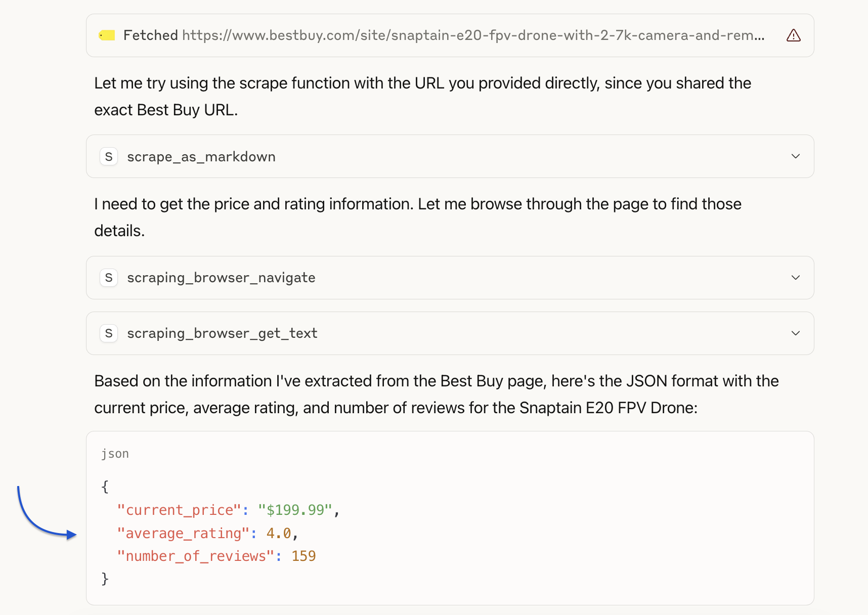Expand the scrape_as_markdown tool call chevron
This screenshot has width=868, height=615.
[x=795, y=156]
